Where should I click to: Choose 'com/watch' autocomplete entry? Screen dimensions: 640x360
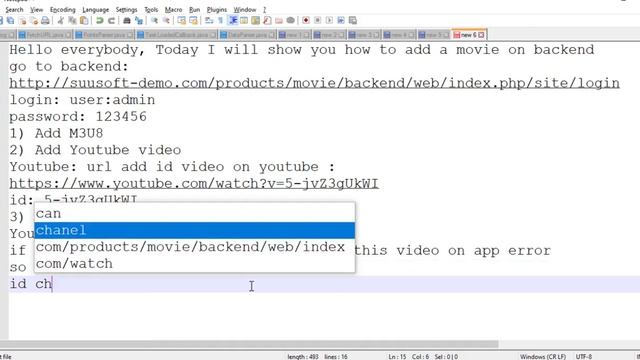195,264
